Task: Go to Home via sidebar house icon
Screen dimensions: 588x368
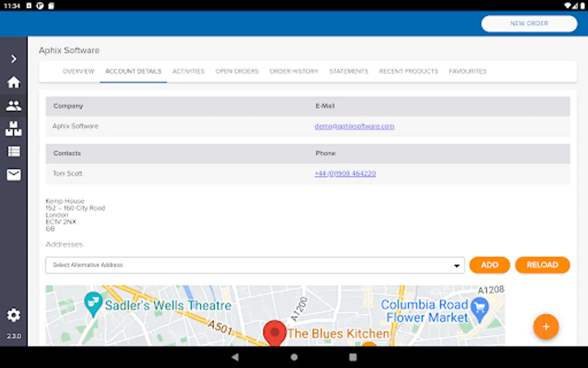Action: pyautogui.click(x=13, y=82)
